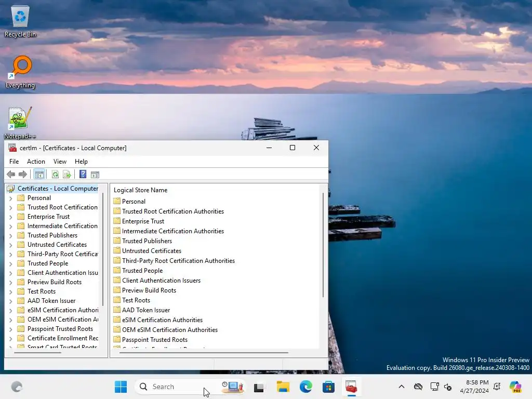Open the Help menu
This screenshot has width=532, height=399.
click(x=81, y=162)
